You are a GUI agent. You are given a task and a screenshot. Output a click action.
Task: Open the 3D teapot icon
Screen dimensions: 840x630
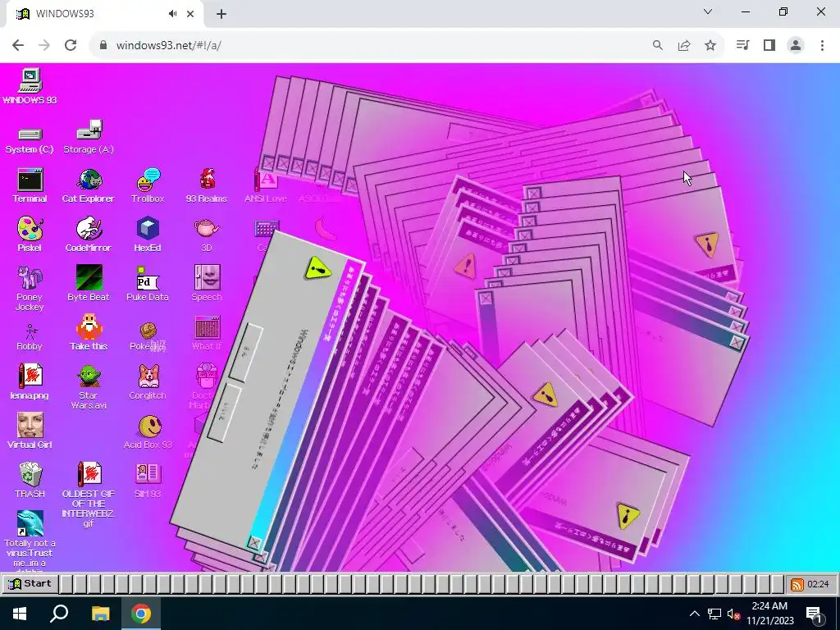pyautogui.click(x=207, y=229)
